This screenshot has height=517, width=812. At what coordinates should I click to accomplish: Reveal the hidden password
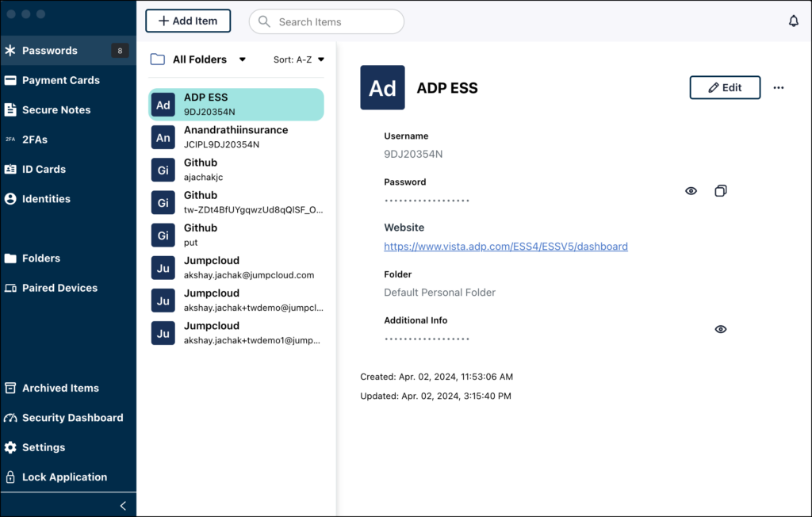click(690, 190)
